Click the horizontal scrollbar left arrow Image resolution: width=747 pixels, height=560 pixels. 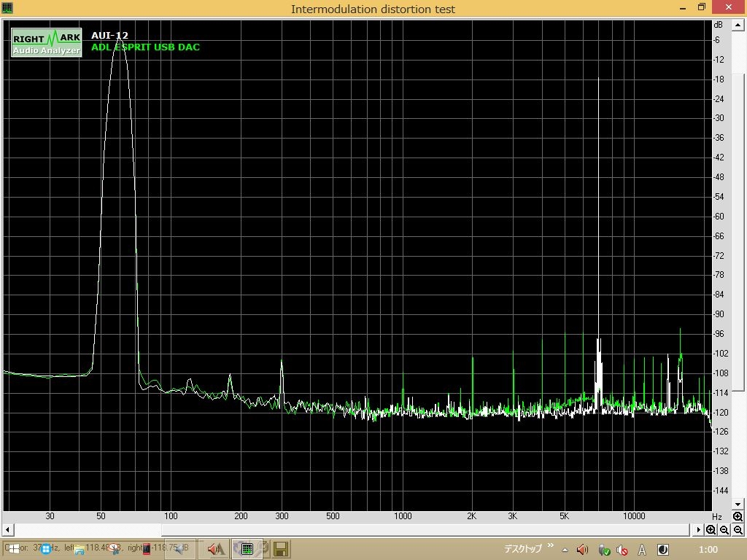(x=8, y=530)
